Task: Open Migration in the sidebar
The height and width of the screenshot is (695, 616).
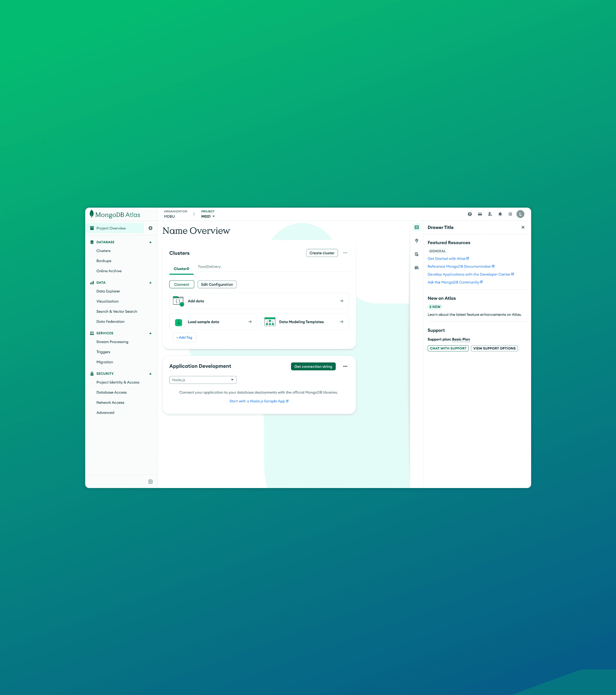Action: tap(105, 362)
